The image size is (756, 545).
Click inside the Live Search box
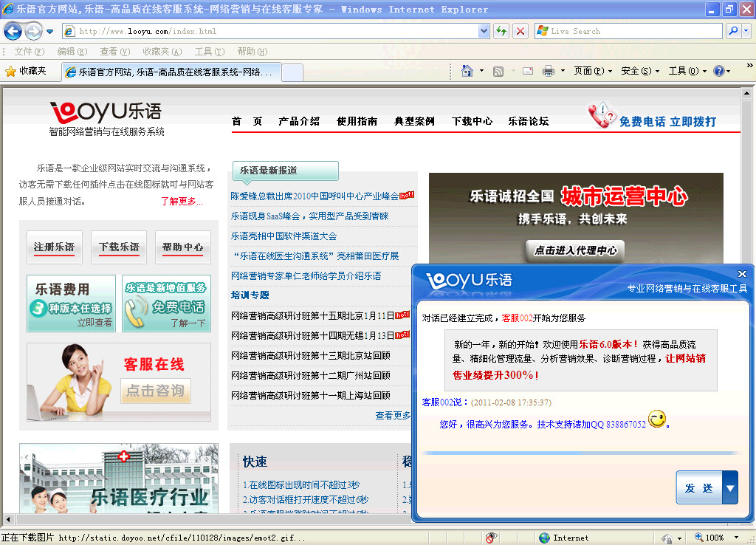(x=628, y=31)
